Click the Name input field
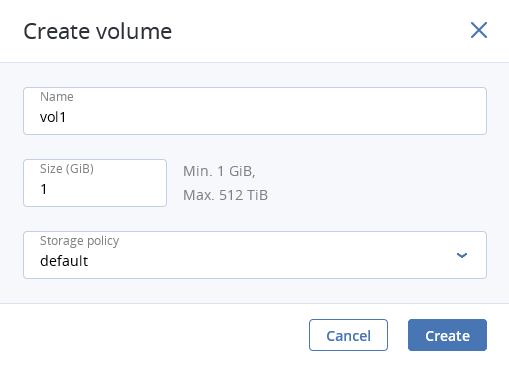509x365 pixels. coord(255,111)
